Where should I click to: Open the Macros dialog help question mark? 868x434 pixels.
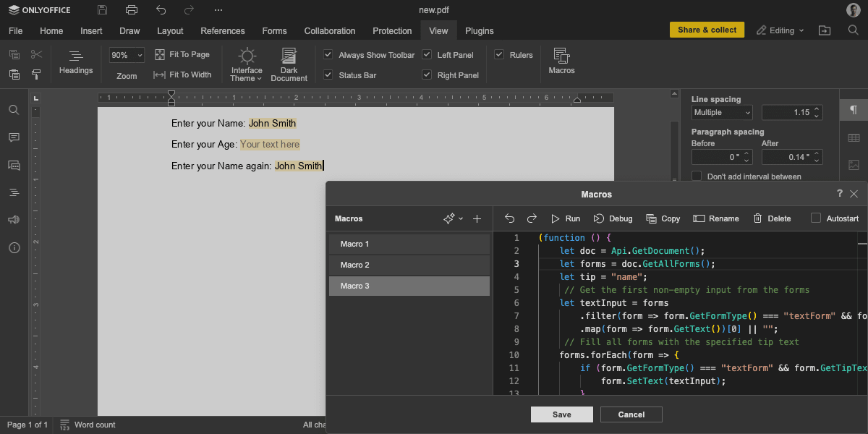(x=840, y=194)
